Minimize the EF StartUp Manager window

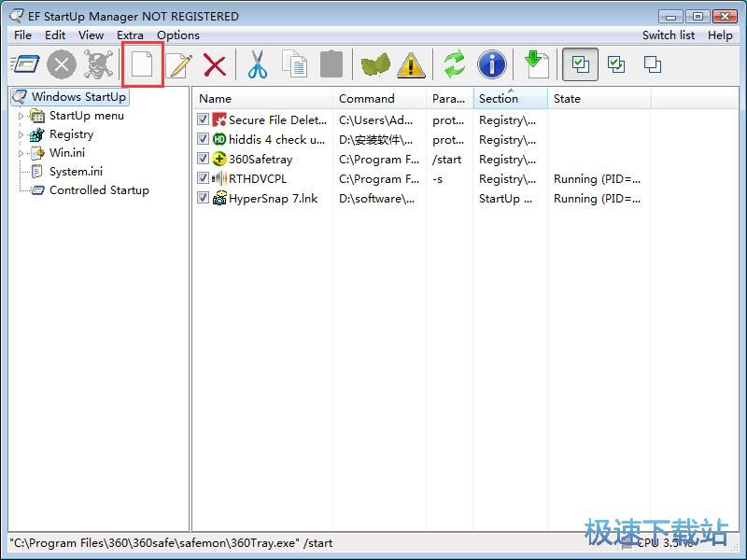coord(670,16)
